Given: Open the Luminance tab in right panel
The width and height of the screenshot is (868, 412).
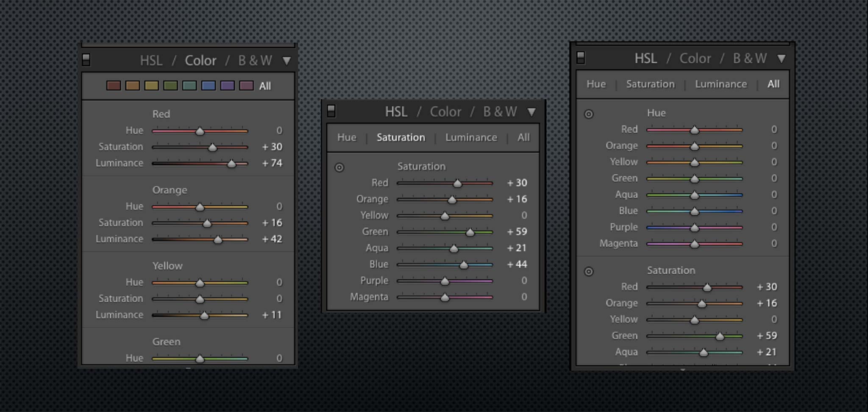Looking at the screenshot, I should coord(721,84).
